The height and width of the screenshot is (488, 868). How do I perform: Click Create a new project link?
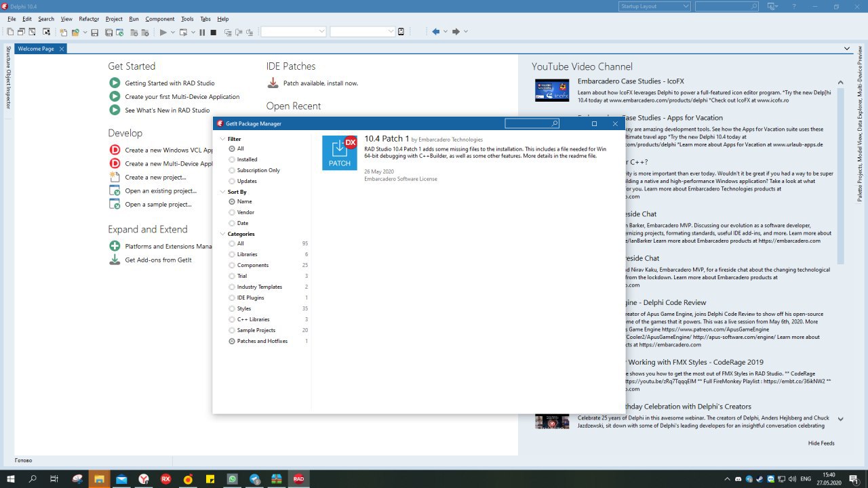click(155, 178)
